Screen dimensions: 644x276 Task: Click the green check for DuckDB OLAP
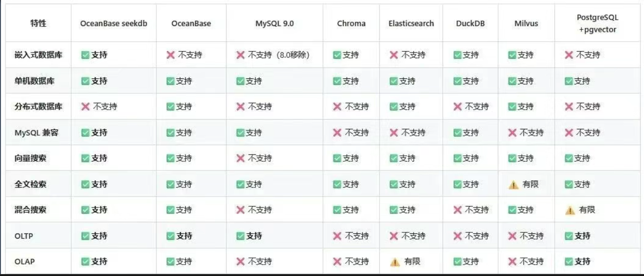[x=457, y=262]
